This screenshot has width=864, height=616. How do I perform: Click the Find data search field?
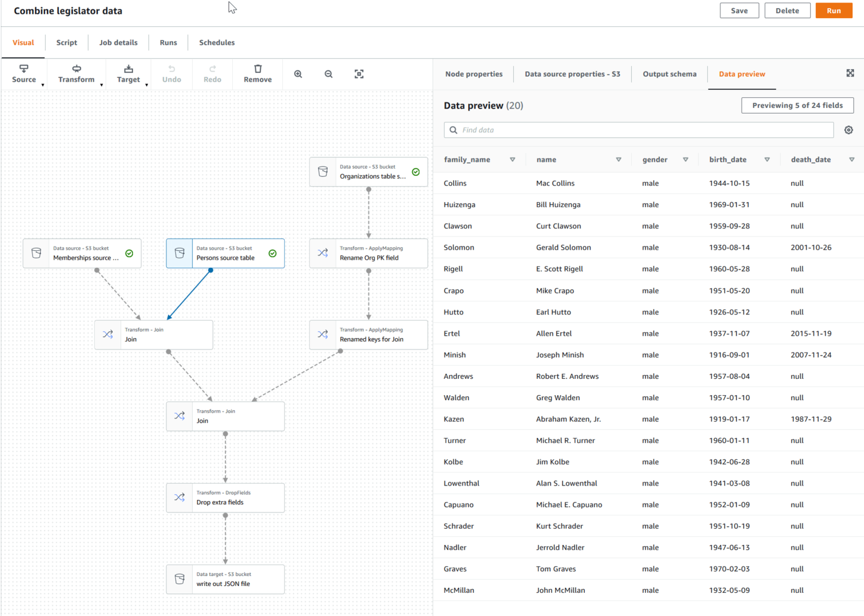[639, 130]
